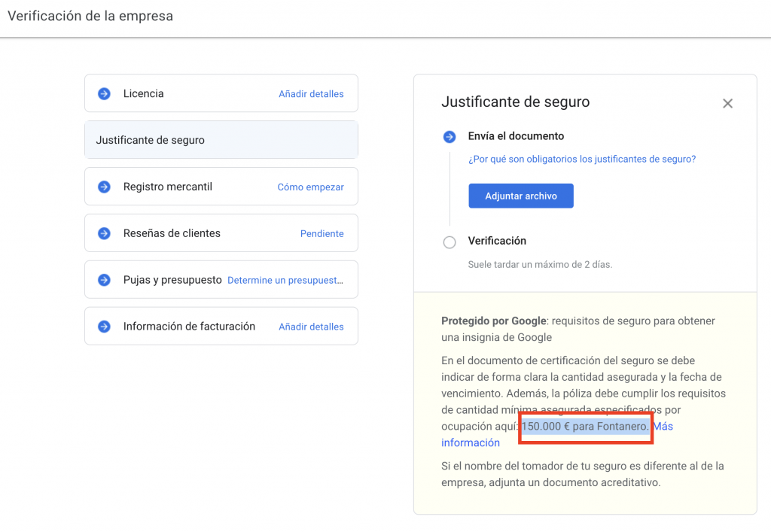This screenshot has height=532, width=771.
Task: Select the Información de facturación arrow icon
Action: (x=105, y=326)
